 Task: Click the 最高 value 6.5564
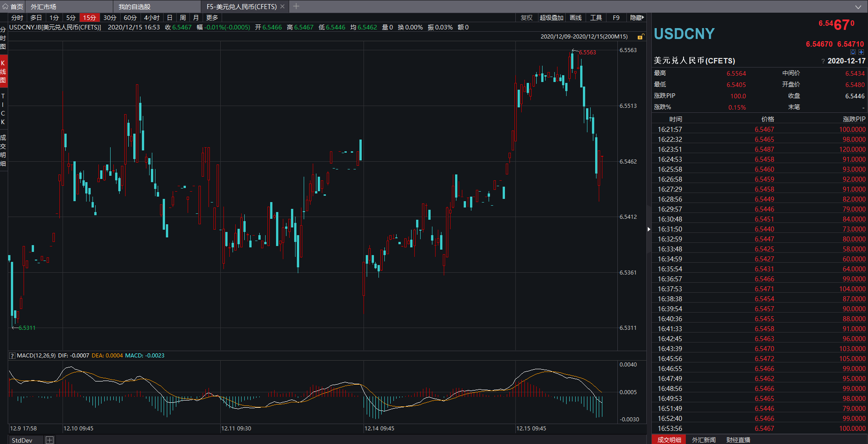click(x=736, y=73)
